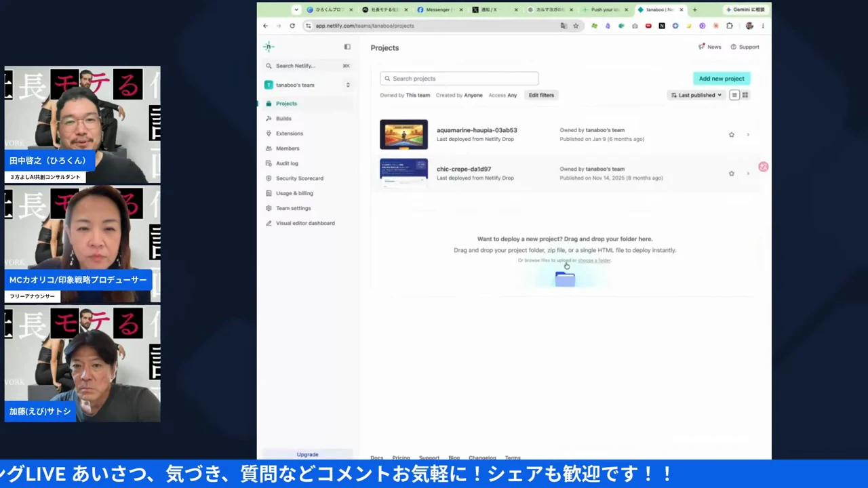The image size is (868, 488).
Task: Open Extensions in the sidebar
Action: point(290,134)
